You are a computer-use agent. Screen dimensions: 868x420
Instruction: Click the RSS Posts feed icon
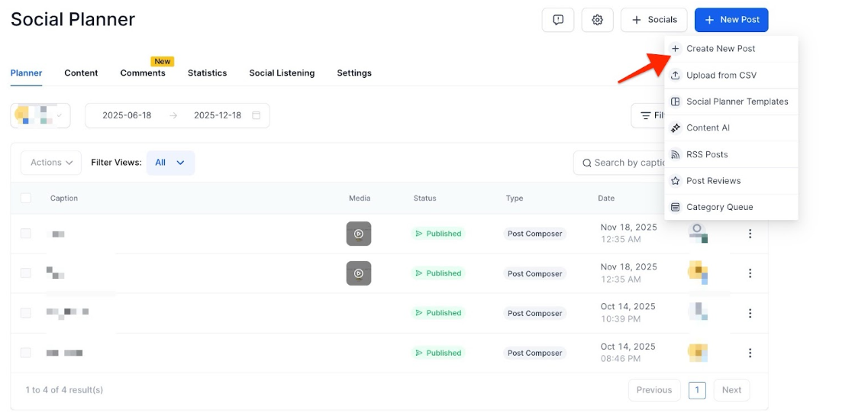(x=675, y=154)
